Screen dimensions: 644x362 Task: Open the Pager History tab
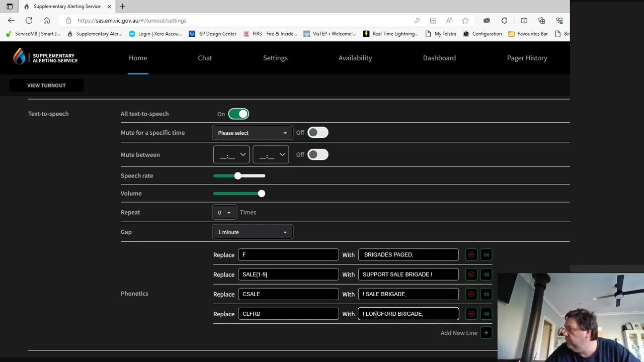pyautogui.click(x=527, y=58)
